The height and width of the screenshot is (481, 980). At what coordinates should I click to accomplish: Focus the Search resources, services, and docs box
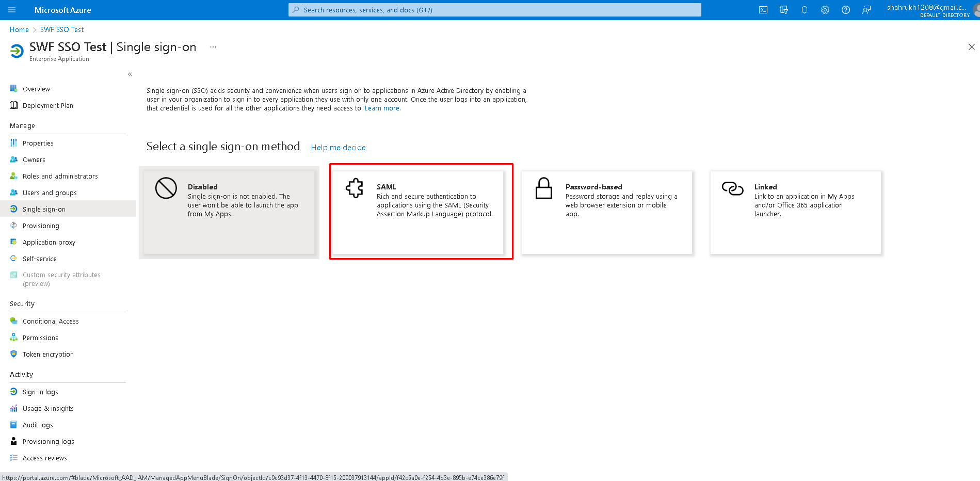[495, 10]
